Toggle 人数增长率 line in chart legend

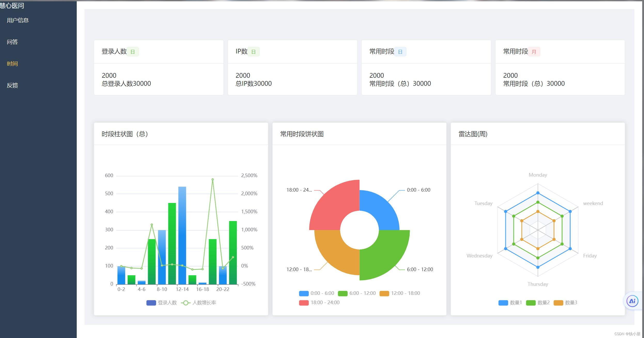coord(199,303)
